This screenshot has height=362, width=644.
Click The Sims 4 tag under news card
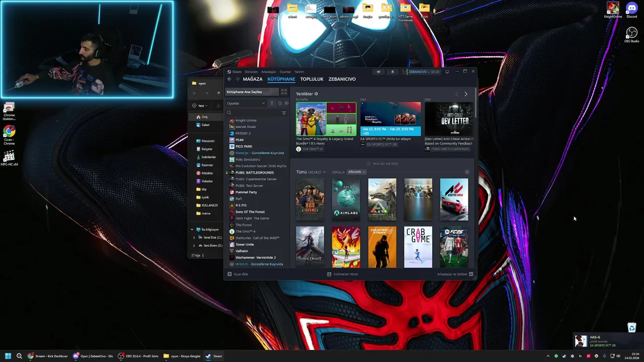pos(309,149)
